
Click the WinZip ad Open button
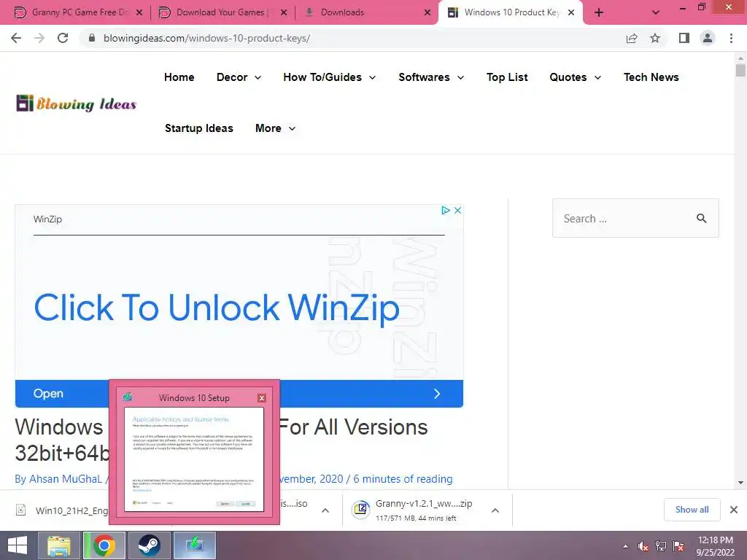tap(48, 393)
